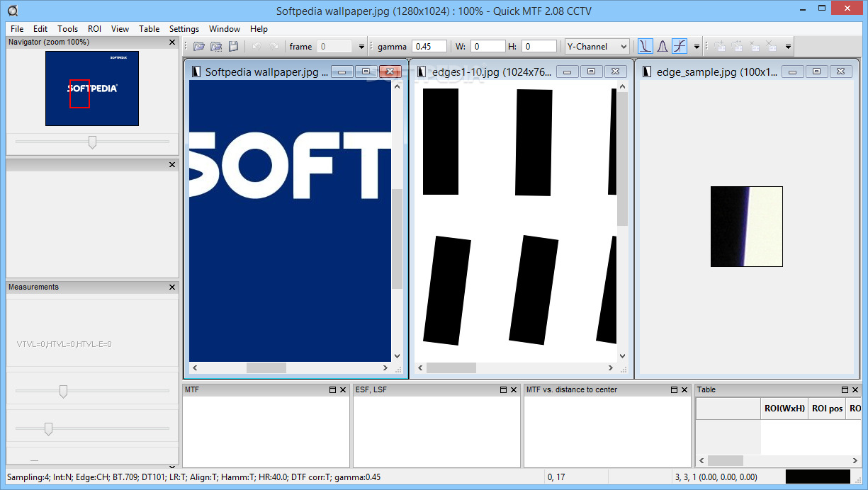Click the first greyed ROI icon after the curve toggles

(x=720, y=46)
